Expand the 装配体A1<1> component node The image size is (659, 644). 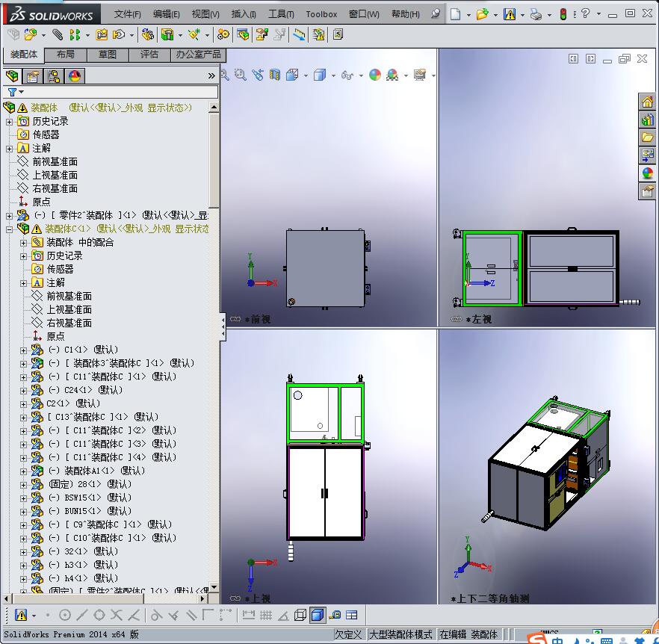24,471
